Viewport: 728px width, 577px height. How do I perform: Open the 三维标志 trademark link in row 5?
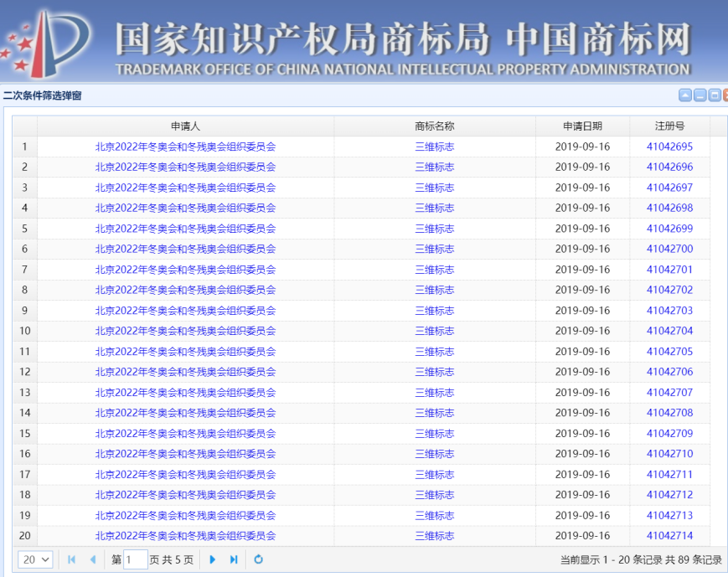coord(435,229)
